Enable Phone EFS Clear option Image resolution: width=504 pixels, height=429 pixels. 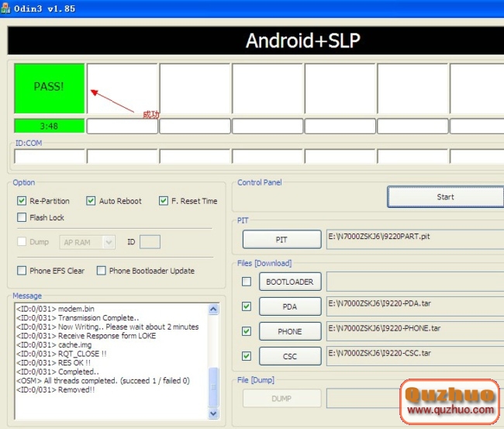click(x=22, y=271)
